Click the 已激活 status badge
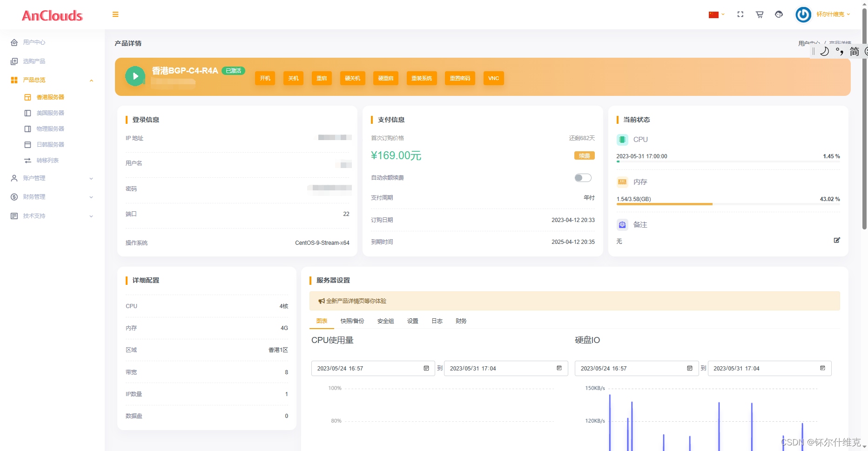This screenshot has width=868, height=451. 233,71
